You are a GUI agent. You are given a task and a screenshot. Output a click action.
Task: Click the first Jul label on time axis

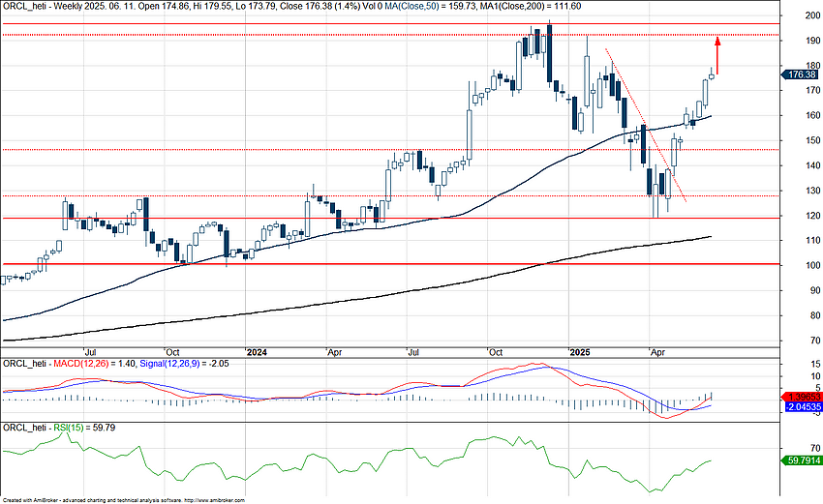click(x=91, y=352)
